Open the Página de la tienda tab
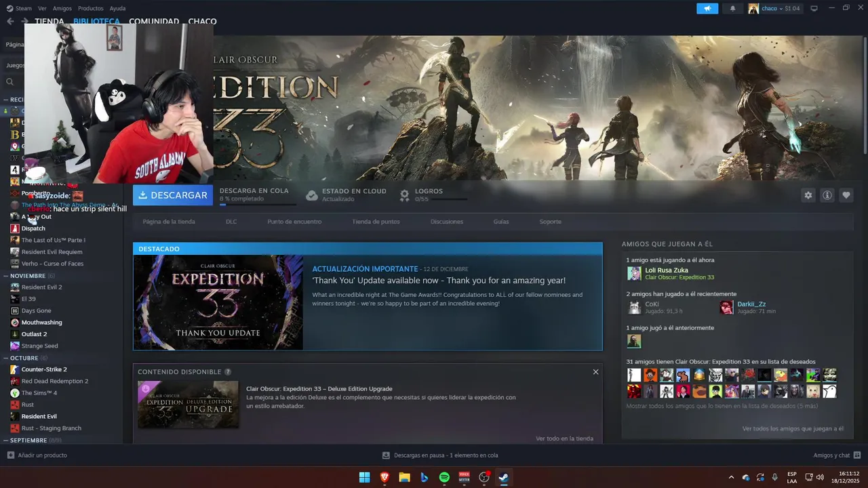868x488 pixels. [169, 222]
